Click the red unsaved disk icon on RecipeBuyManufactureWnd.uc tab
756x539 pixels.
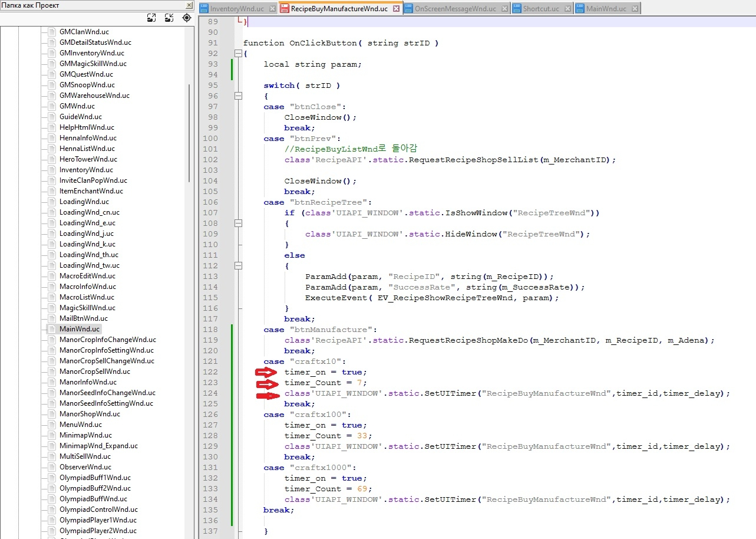[x=285, y=9]
